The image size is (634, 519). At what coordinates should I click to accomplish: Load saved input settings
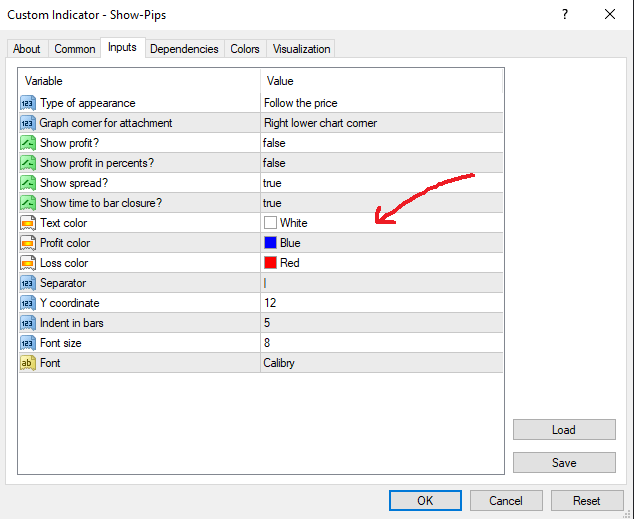564,430
